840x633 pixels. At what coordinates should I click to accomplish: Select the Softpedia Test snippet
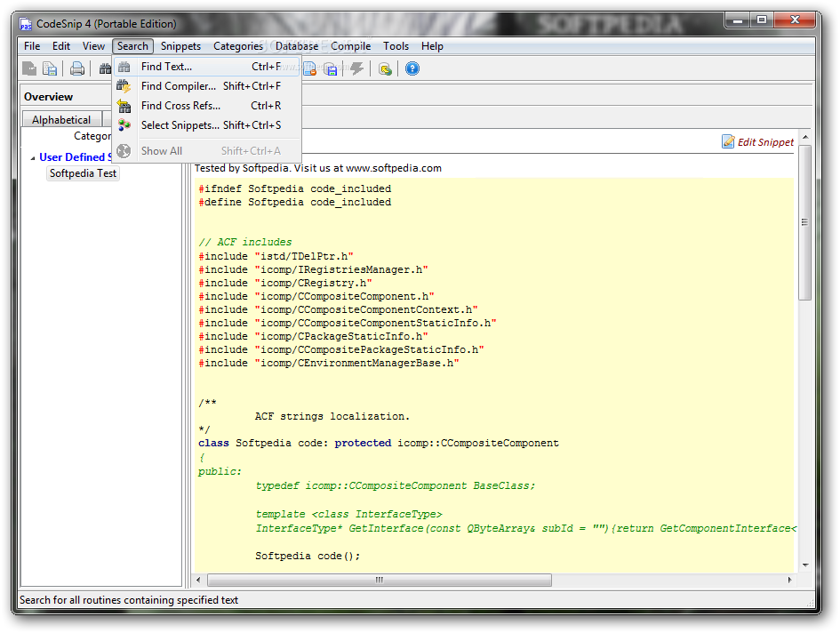coord(83,173)
